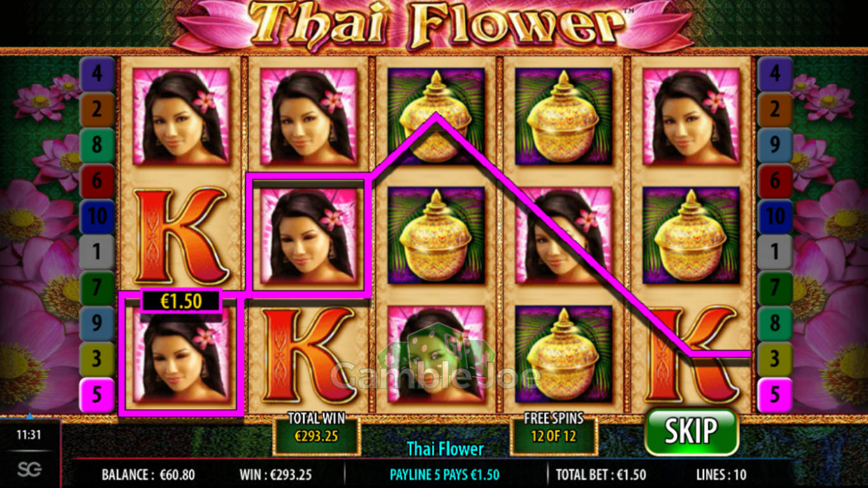This screenshot has height=488, width=868.
Task: Click the Thai Flower title link below the reels
Action: coord(445,449)
